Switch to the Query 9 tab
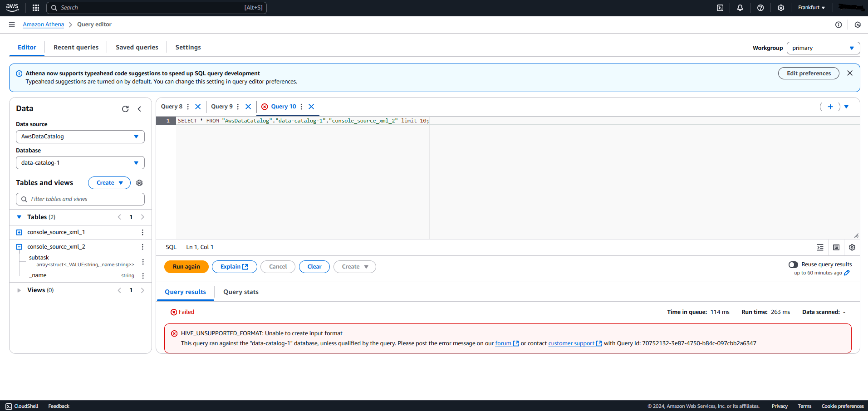The image size is (868, 411). pyautogui.click(x=222, y=107)
